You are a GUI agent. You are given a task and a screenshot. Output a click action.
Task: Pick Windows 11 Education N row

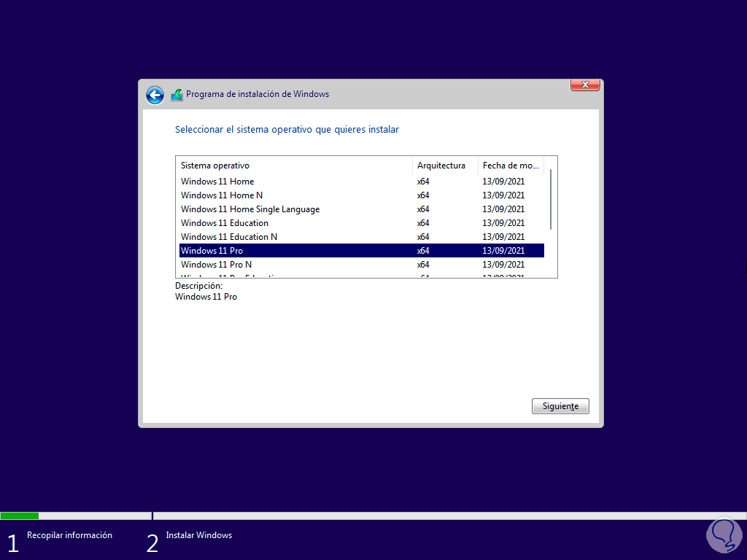(x=362, y=237)
